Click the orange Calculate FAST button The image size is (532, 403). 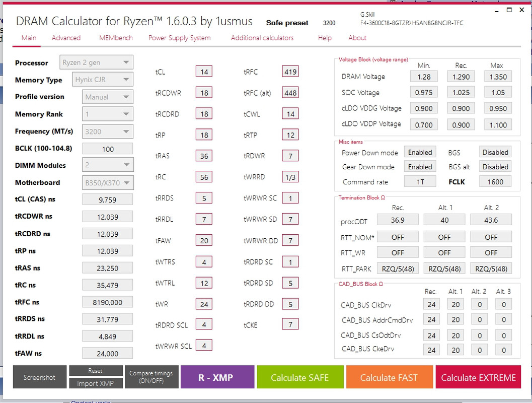click(x=390, y=377)
